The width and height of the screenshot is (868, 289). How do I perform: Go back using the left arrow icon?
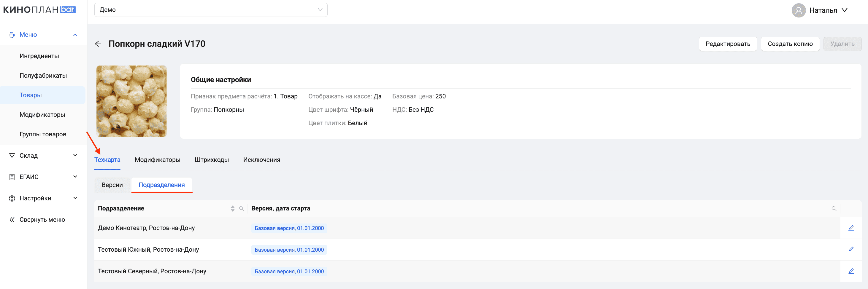(x=98, y=44)
